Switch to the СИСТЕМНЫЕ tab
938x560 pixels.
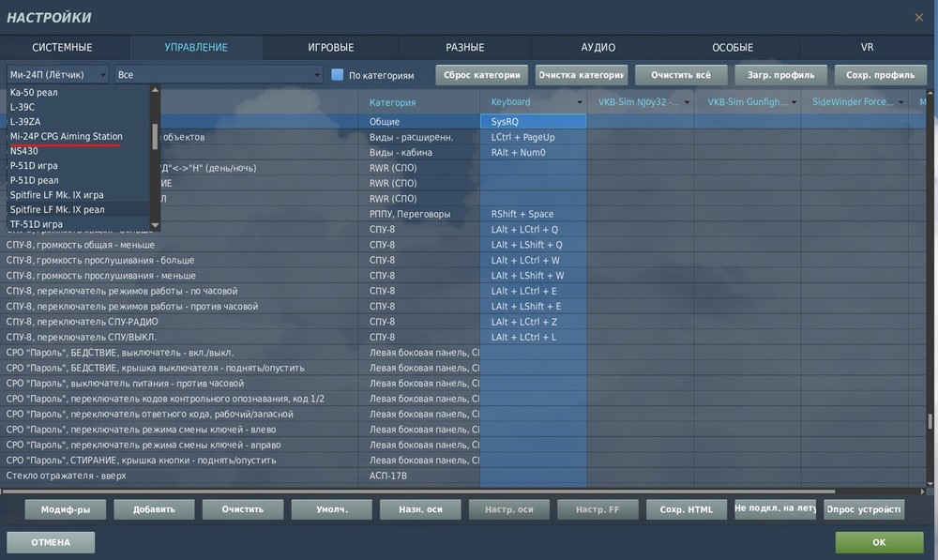click(x=62, y=47)
